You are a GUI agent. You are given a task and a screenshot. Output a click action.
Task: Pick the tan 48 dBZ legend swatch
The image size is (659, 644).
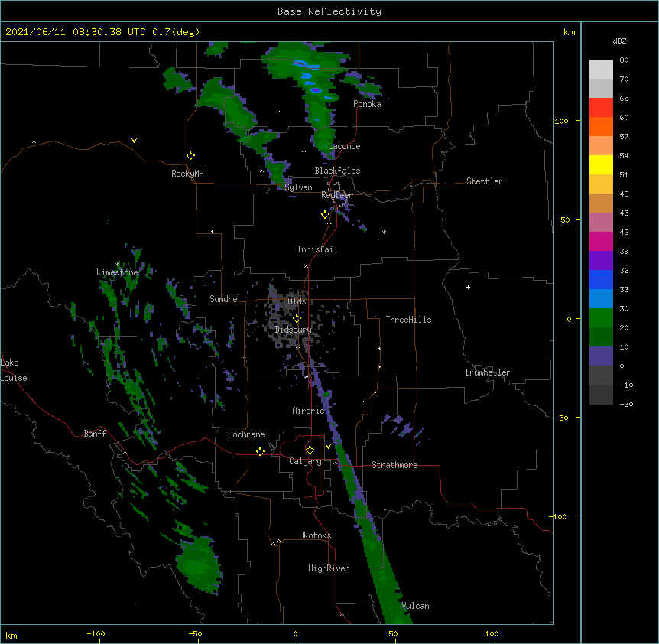(x=601, y=203)
